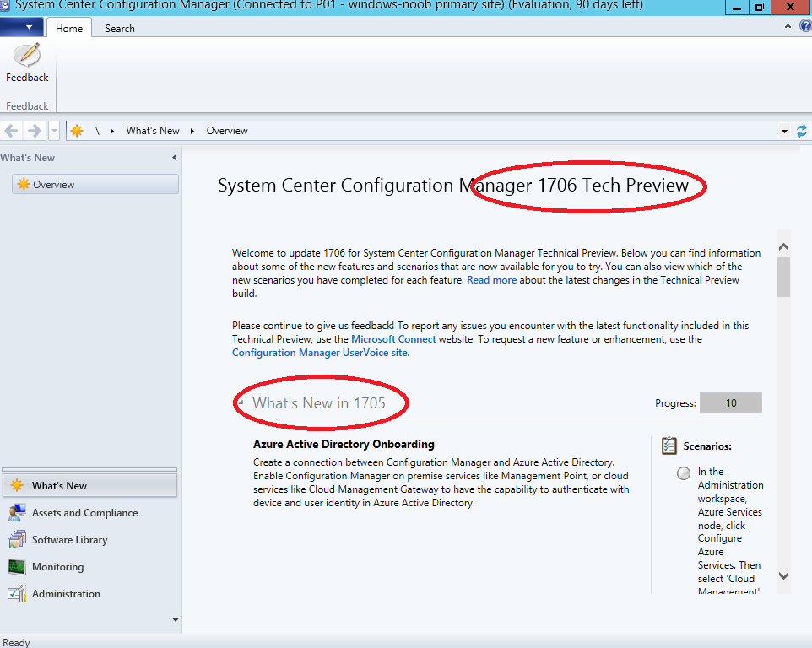Open the Microsoft Connect link
This screenshot has height=648, width=812.
click(x=393, y=339)
